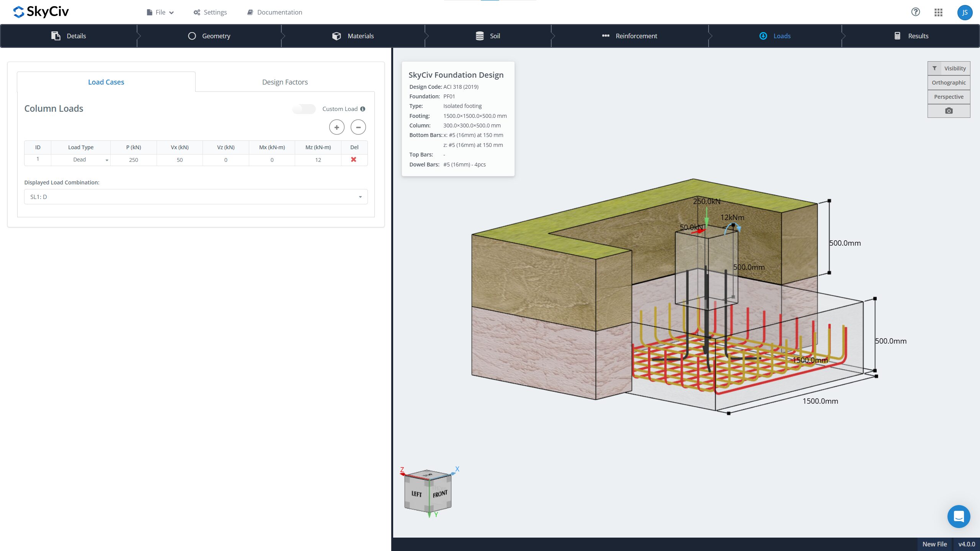The image size is (980, 551).
Task: Click the 12kNm moment label in 3D view
Action: tap(732, 217)
